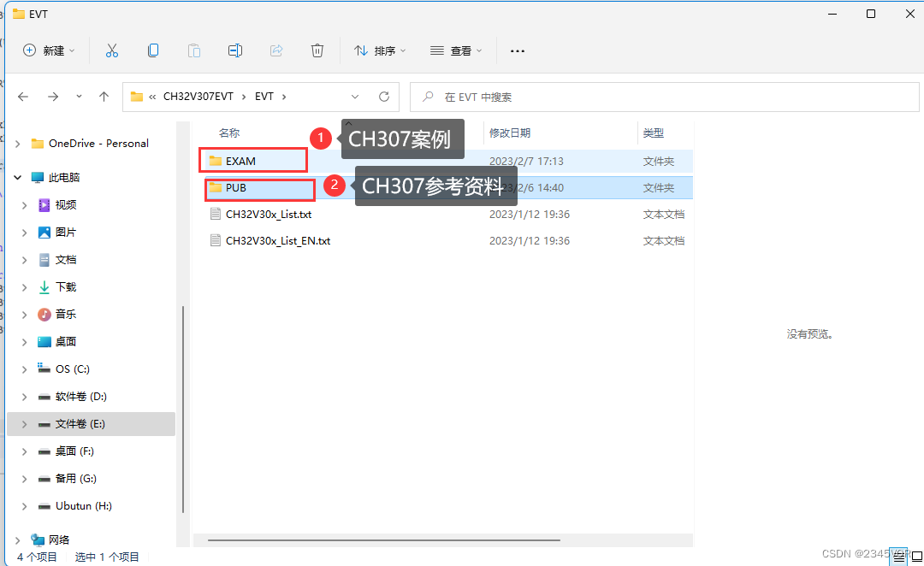Go back with the left arrow

(23, 97)
